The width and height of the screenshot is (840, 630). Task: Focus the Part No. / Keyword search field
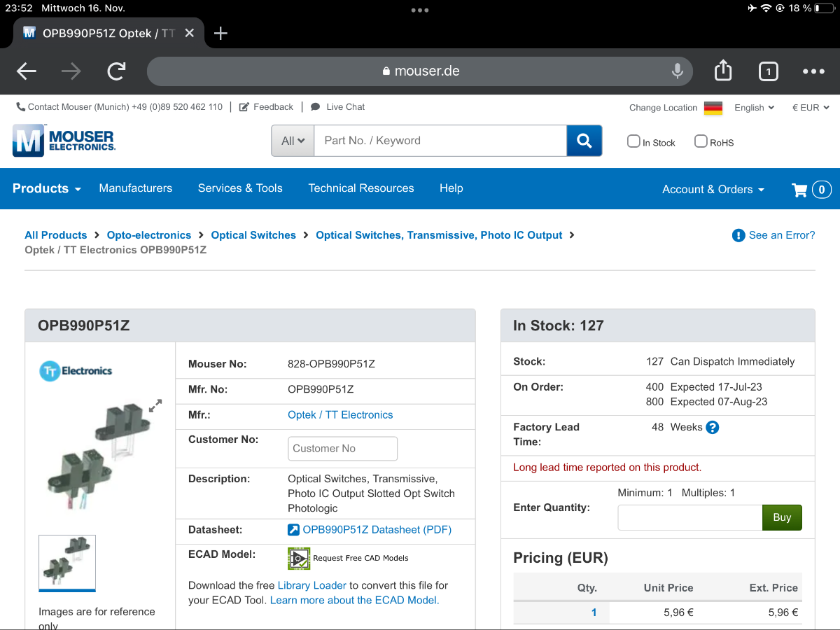pos(440,141)
